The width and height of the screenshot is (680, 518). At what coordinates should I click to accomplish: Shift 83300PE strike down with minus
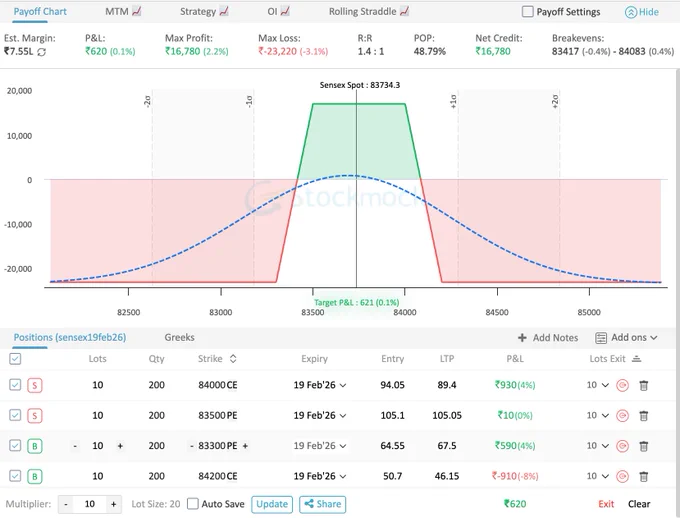pyautogui.click(x=192, y=446)
